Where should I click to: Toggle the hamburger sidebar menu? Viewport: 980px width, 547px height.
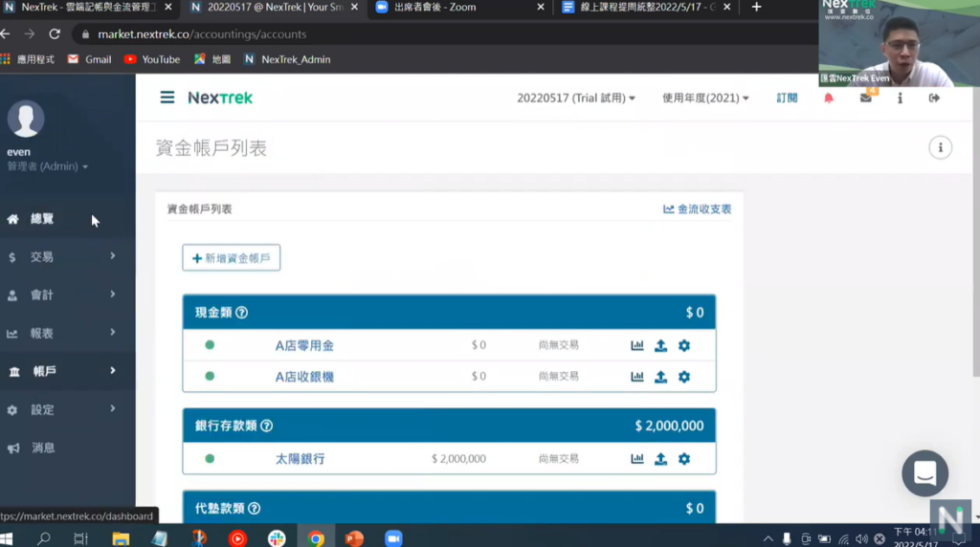pos(167,98)
